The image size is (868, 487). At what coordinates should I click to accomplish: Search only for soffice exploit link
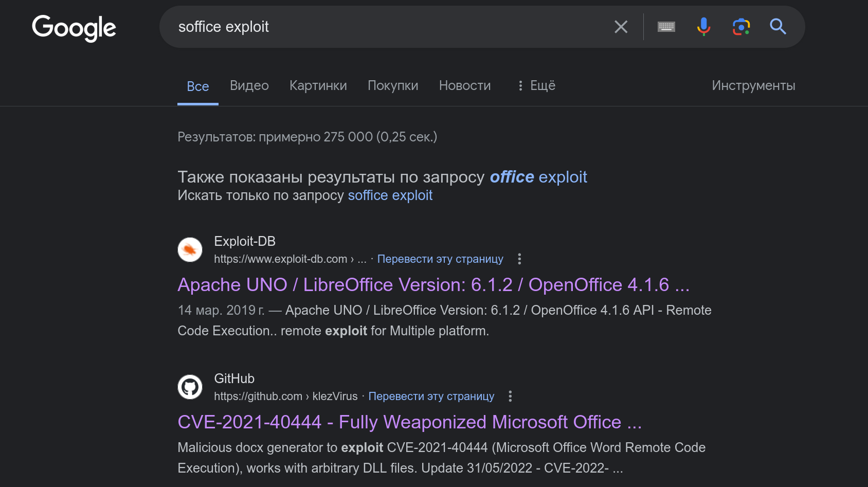click(390, 195)
